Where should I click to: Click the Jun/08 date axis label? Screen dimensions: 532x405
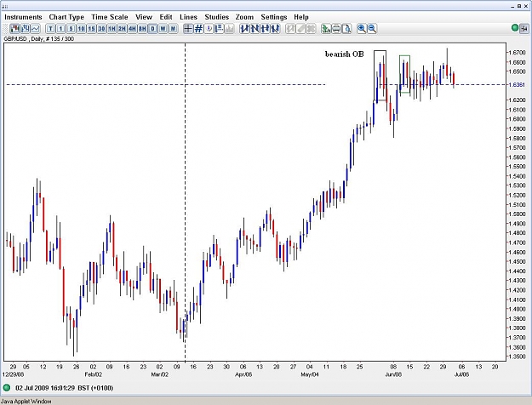pos(393,374)
